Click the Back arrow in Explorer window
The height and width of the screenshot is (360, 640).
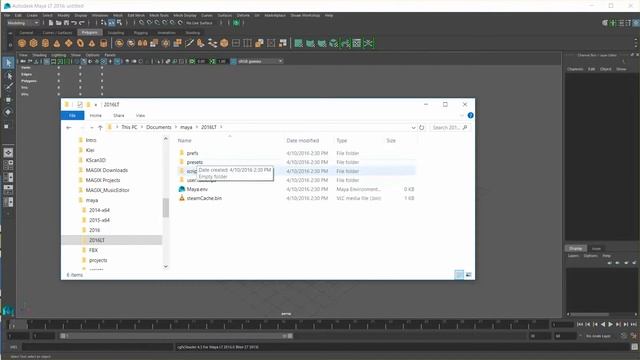pyautogui.click(x=69, y=127)
